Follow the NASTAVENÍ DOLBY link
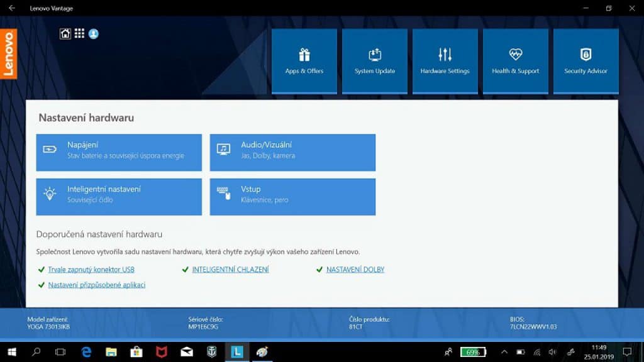Image resolution: width=644 pixels, height=362 pixels. point(355,270)
